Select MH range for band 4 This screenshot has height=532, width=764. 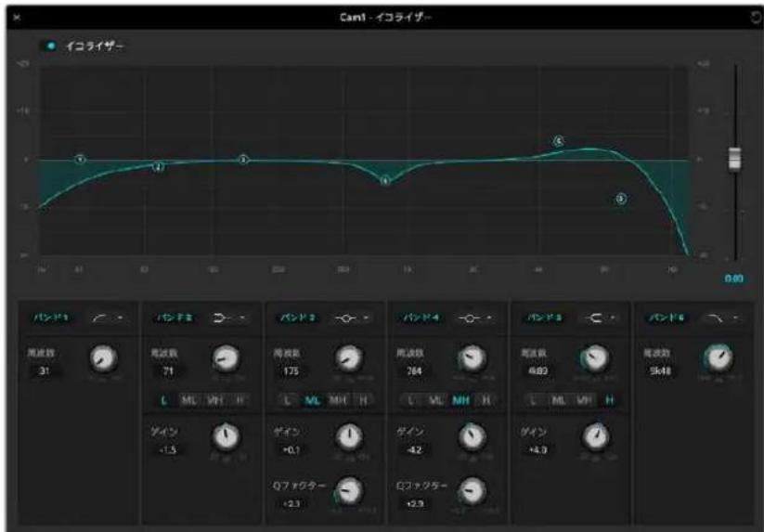pos(461,400)
